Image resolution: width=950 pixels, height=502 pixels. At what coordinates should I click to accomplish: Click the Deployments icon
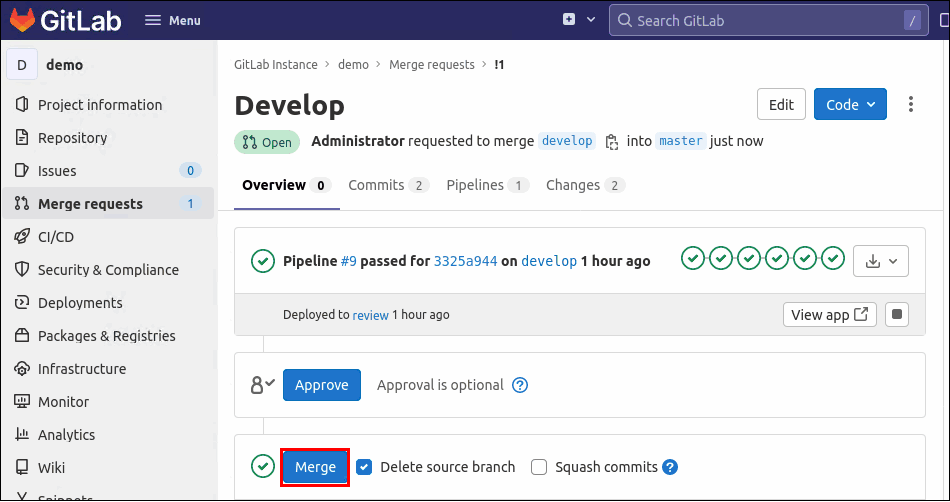pyautogui.click(x=22, y=303)
